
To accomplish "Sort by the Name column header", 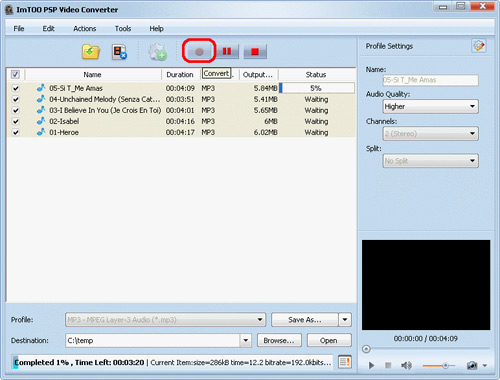I will click(x=92, y=74).
